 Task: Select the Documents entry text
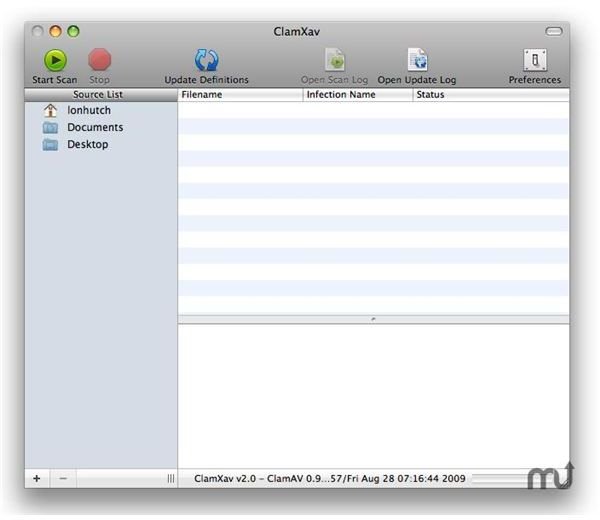[x=95, y=127]
